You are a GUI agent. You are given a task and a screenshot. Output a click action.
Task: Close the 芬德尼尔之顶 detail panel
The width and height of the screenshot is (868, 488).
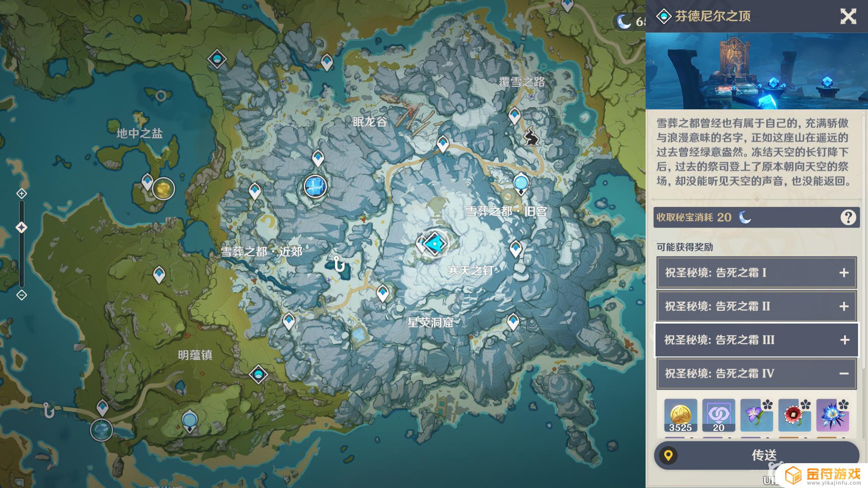pyautogui.click(x=848, y=16)
